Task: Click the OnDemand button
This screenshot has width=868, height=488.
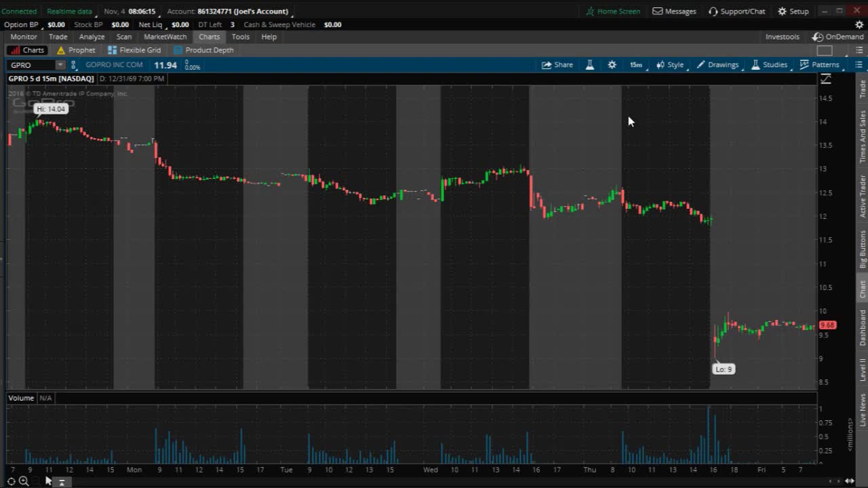Action: pos(838,37)
